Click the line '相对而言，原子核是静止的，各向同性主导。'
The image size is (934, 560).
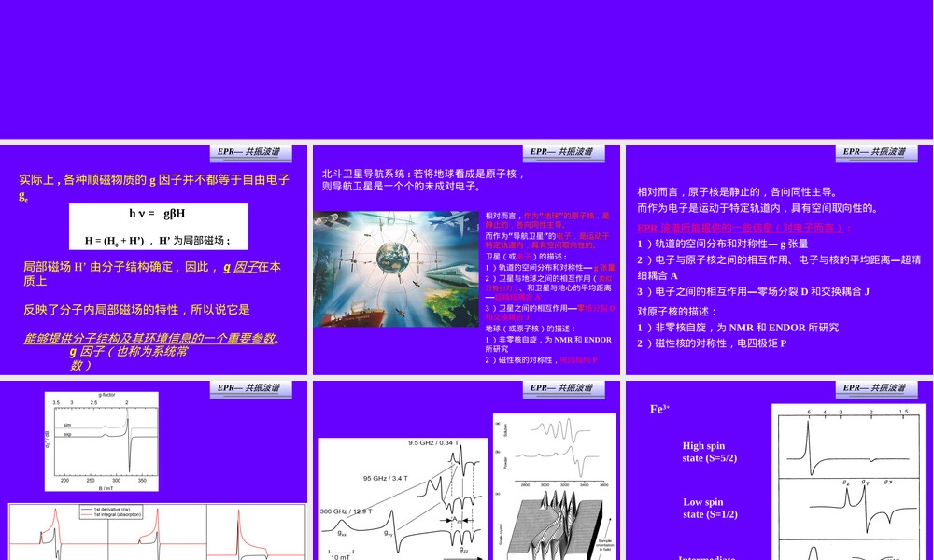tap(738, 192)
